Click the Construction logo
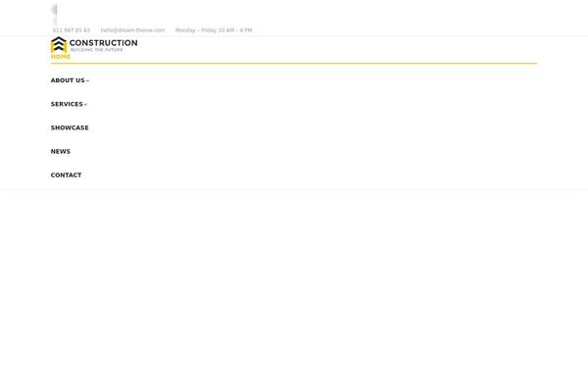This screenshot has height=392, width=588. click(x=94, y=45)
